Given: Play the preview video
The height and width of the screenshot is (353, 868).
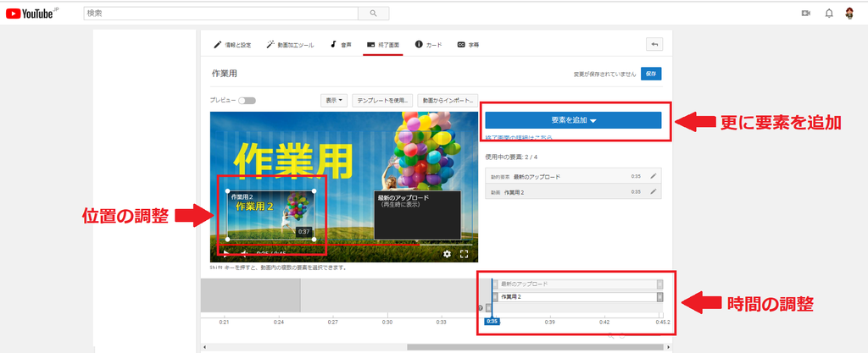Looking at the screenshot, I should coord(225,254).
